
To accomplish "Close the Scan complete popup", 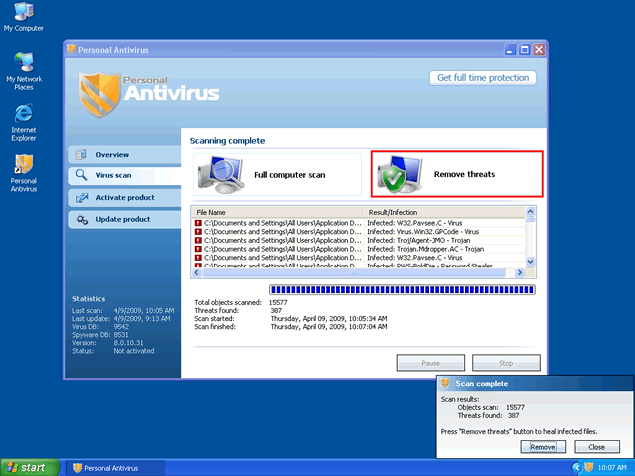I will [596, 446].
